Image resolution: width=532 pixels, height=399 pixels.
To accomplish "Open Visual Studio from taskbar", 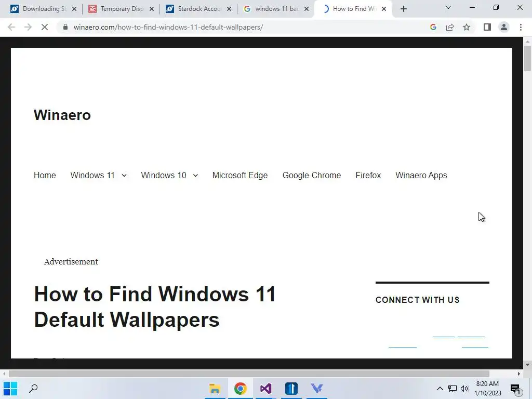I will tap(265, 389).
